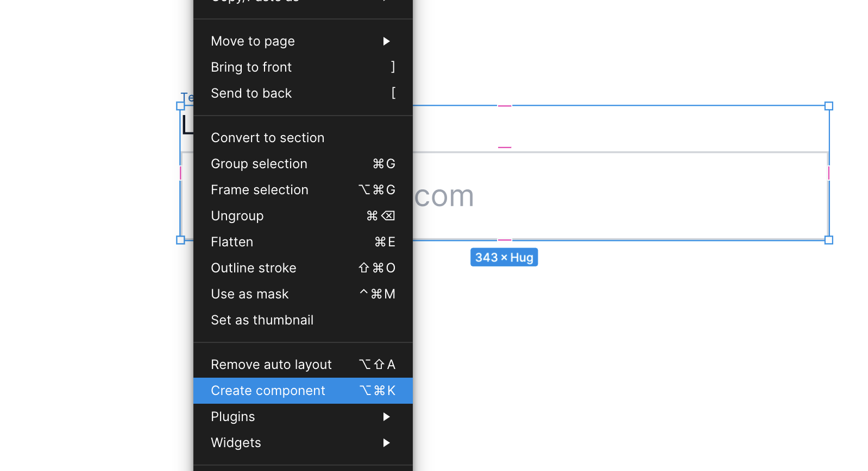Click Flatten menu option
This screenshot has width=868, height=471.
click(x=232, y=242)
